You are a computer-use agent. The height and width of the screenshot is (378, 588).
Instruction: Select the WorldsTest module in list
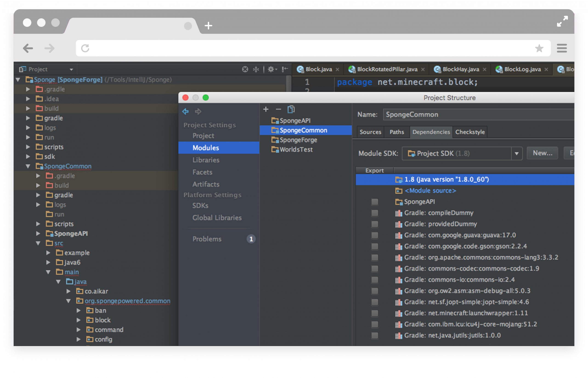[x=306, y=149]
